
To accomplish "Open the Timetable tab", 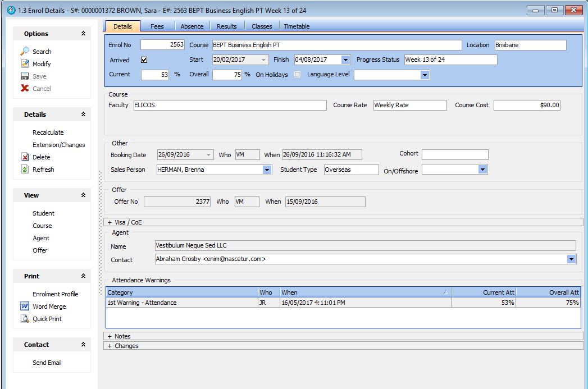I will [297, 26].
